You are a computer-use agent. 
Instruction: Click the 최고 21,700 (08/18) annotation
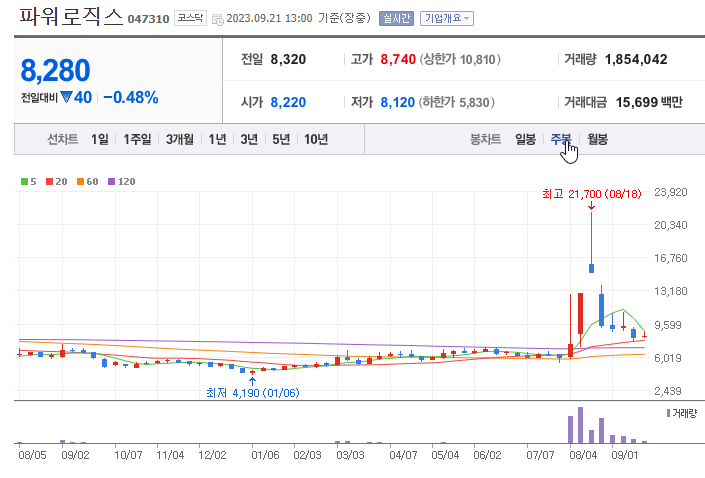pyautogui.click(x=592, y=194)
